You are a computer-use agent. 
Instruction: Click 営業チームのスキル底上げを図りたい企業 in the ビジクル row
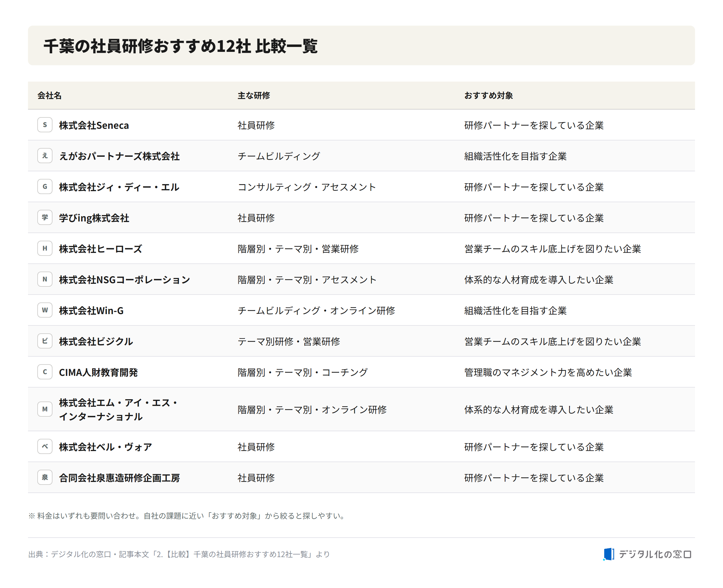[x=552, y=341]
